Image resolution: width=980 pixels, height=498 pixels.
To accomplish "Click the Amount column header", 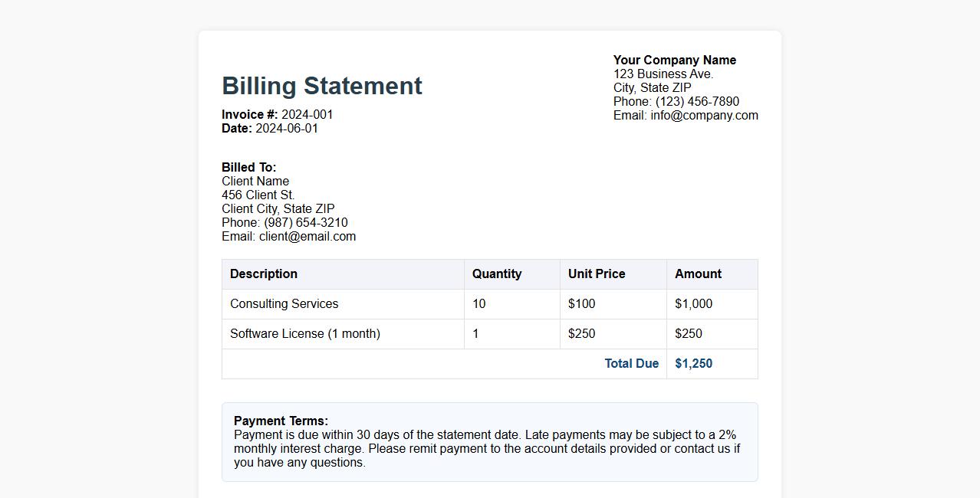I will pos(697,274).
